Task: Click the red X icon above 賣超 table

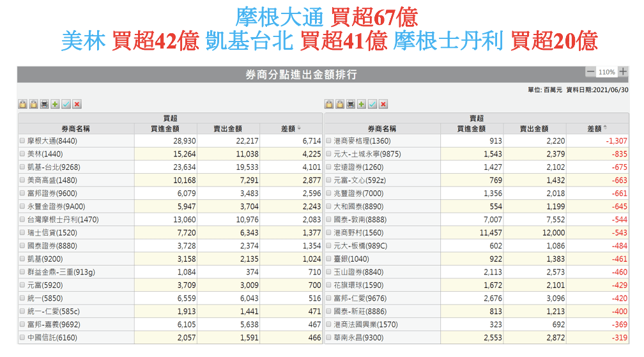Action: [383, 104]
